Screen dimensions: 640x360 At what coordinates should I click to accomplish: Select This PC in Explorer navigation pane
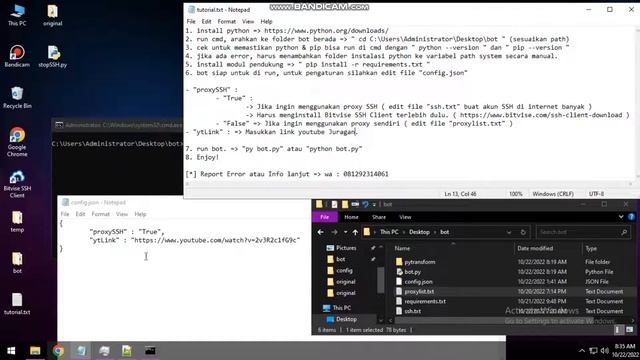click(341, 308)
